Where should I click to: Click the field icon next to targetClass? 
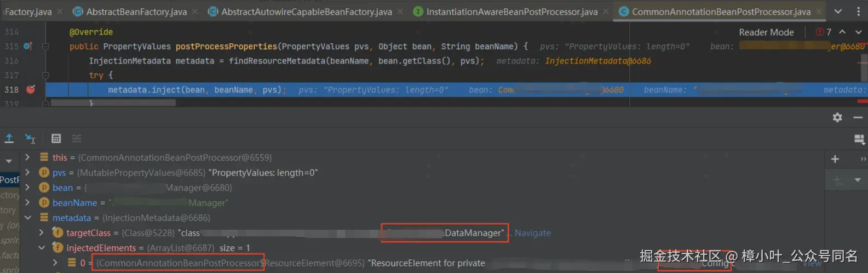coord(58,233)
